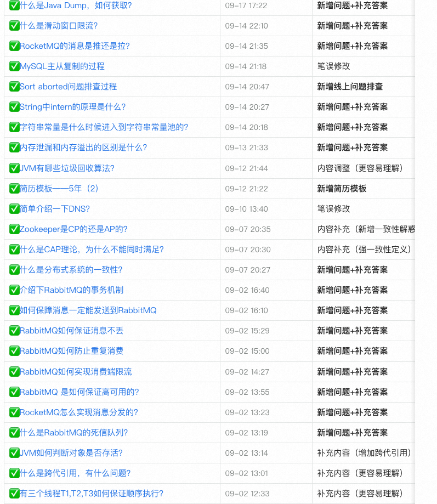This screenshot has width=437, height=504.
Task: Click green check icon beside 什么是跨代引用
Action: (14, 473)
